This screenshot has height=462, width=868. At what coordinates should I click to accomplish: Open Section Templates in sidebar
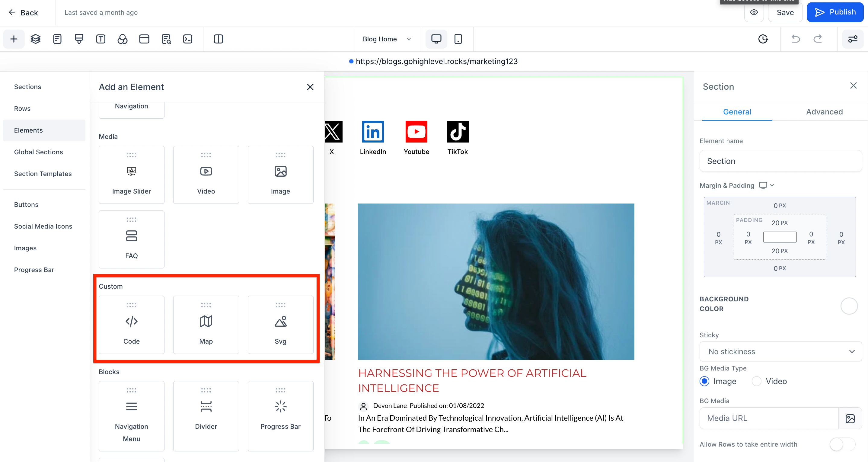43,174
